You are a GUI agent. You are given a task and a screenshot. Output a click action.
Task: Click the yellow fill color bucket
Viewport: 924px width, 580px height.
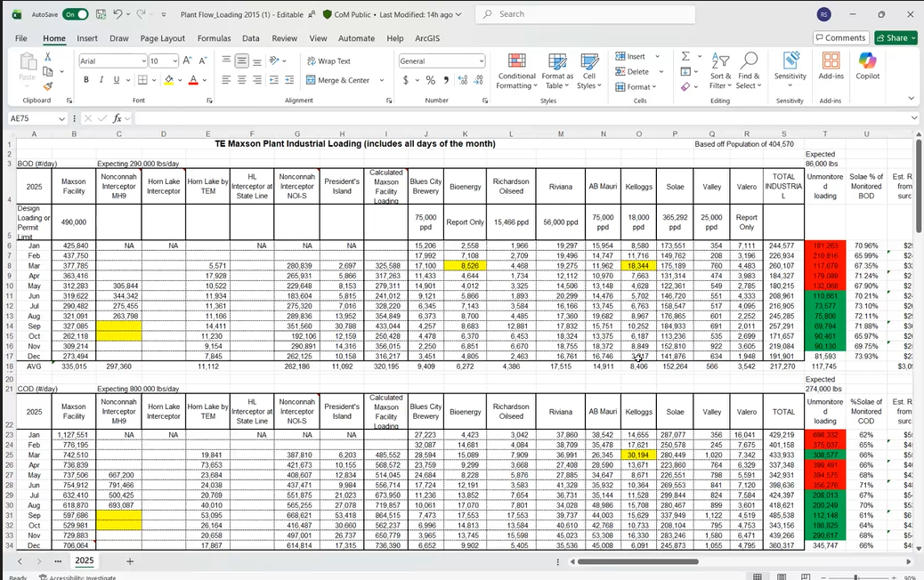[168, 80]
